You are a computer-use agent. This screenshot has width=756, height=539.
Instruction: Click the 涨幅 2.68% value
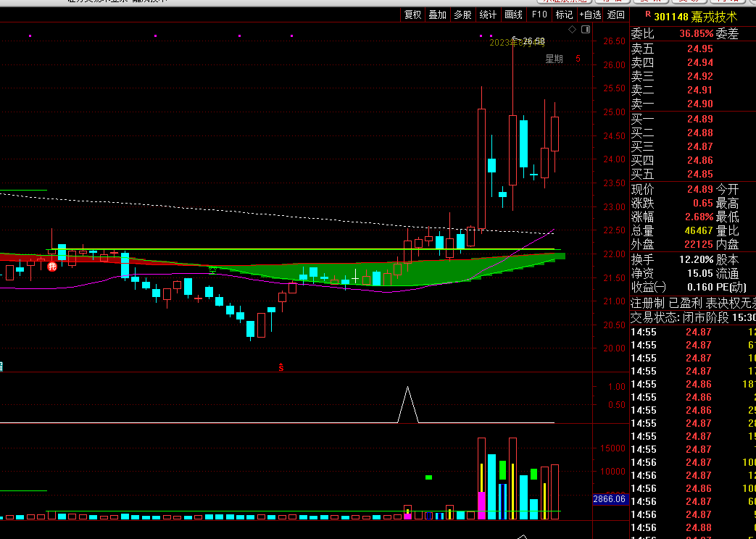[699, 217]
